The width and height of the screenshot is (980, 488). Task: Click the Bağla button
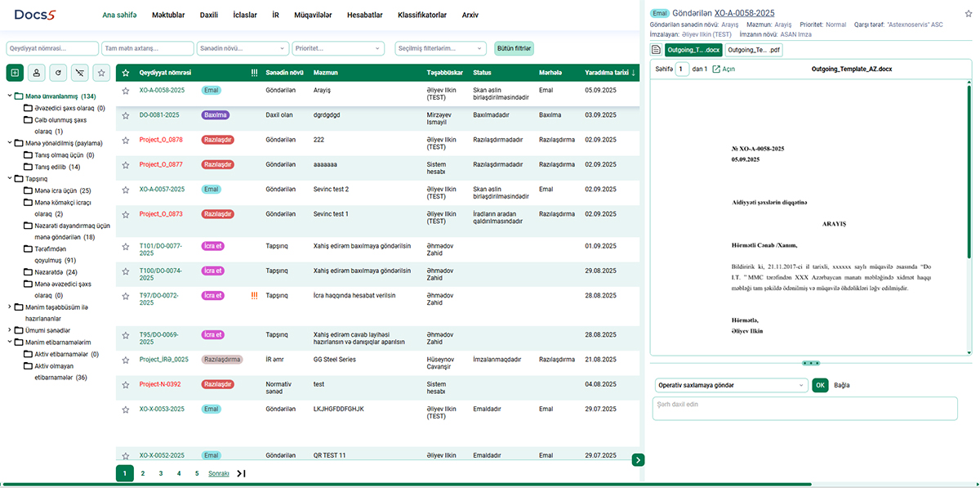point(842,385)
